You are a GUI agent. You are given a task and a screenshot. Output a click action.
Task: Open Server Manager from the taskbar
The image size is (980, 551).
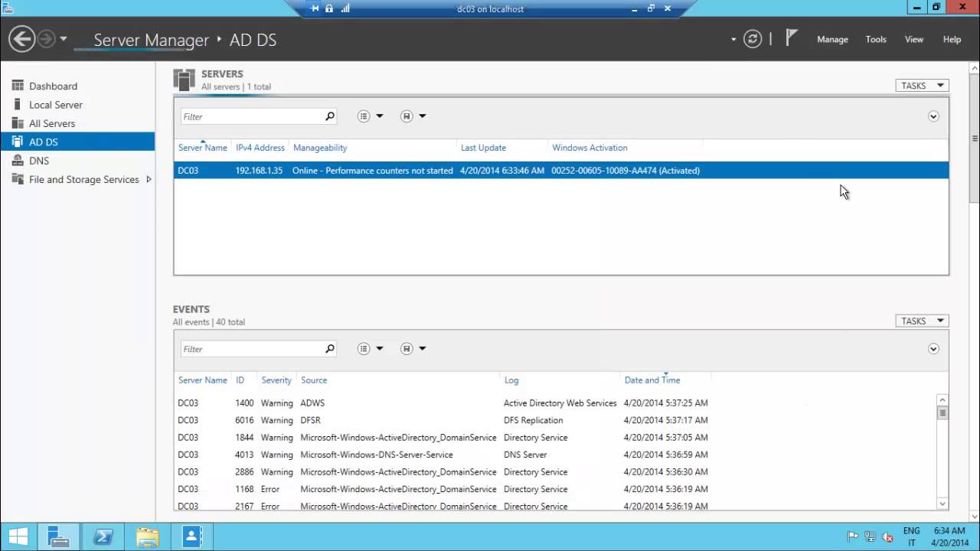point(59,536)
